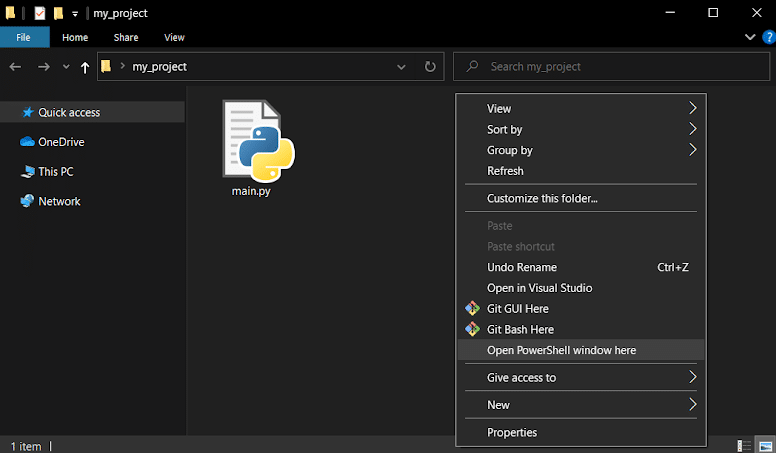776x453 pixels.
Task: Click the Git GUI Here icon
Action: point(472,308)
